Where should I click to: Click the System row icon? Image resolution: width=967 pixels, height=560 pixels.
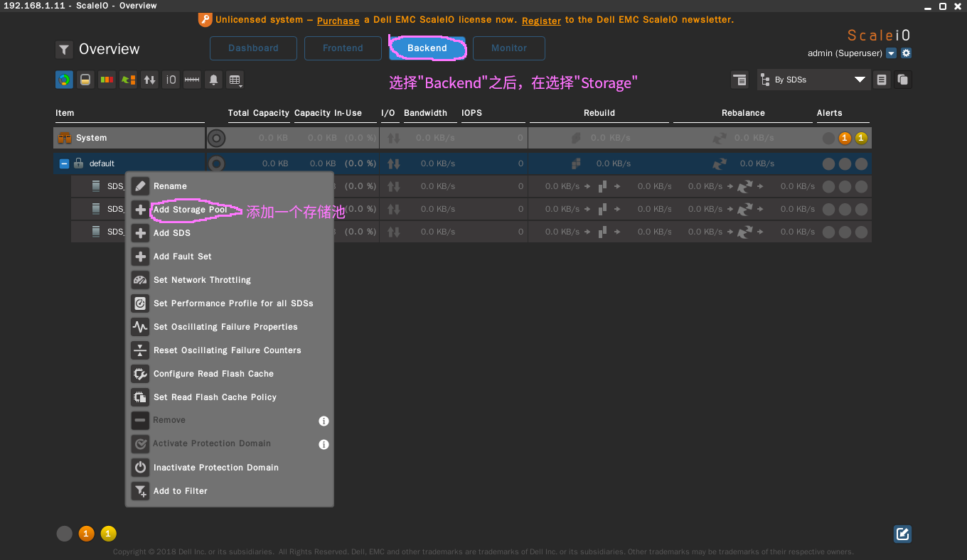(65, 138)
